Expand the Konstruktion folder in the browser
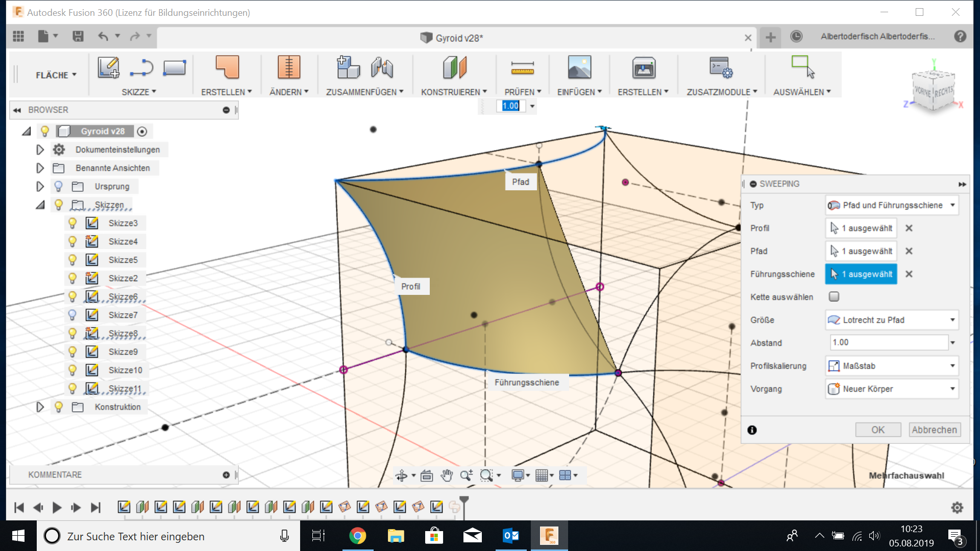980x551 pixels. (x=40, y=407)
